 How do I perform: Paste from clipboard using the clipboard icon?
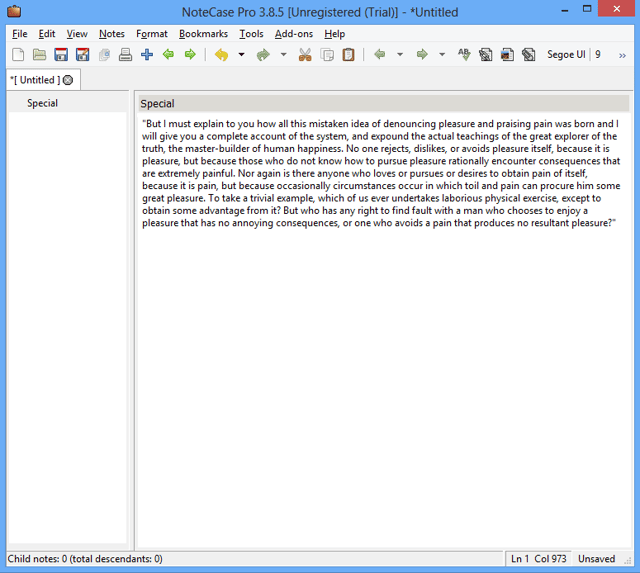pos(348,54)
